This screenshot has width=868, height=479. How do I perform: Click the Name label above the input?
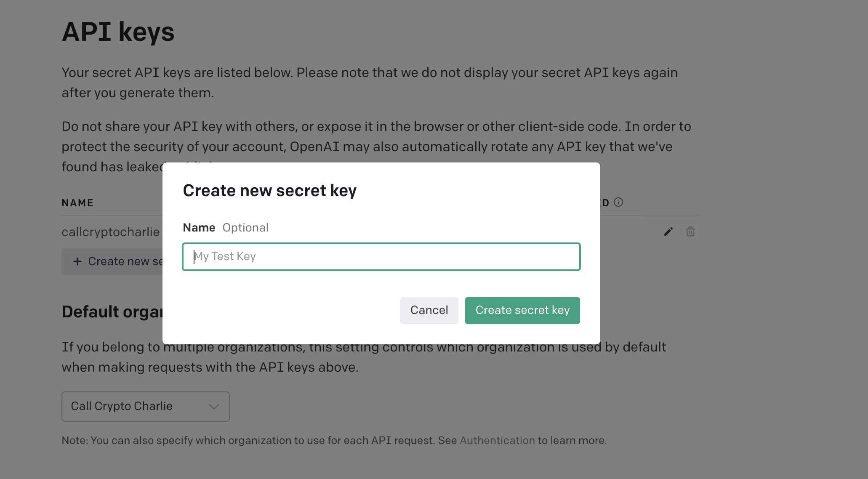(199, 228)
